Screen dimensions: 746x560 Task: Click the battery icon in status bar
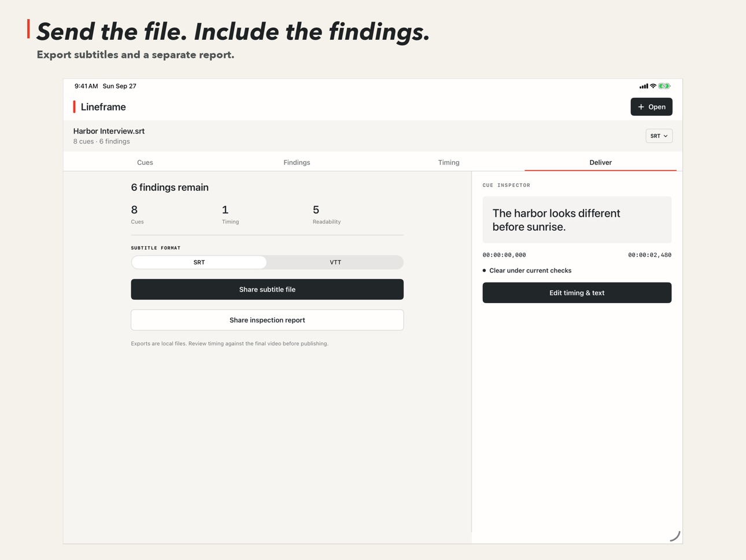[x=664, y=86]
